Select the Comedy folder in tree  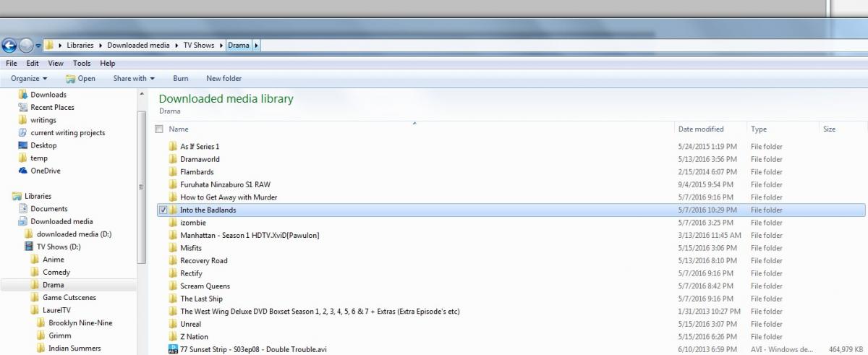tap(56, 273)
